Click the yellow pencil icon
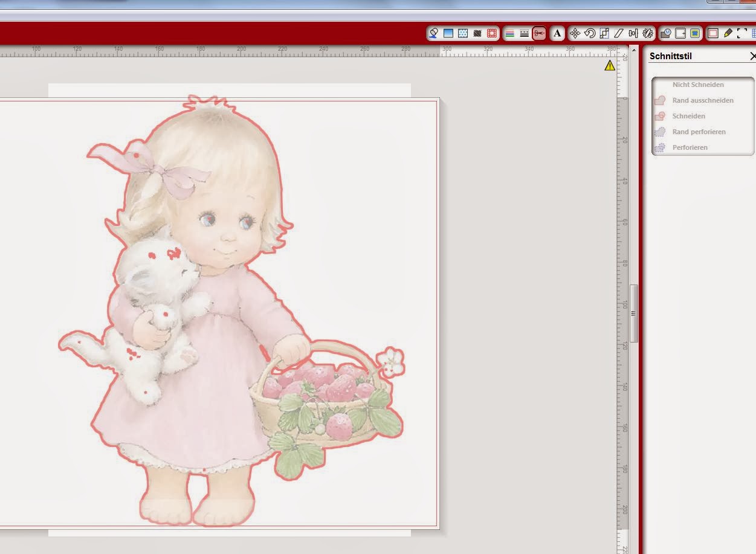 pyautogui.click(x=728, y=33)
